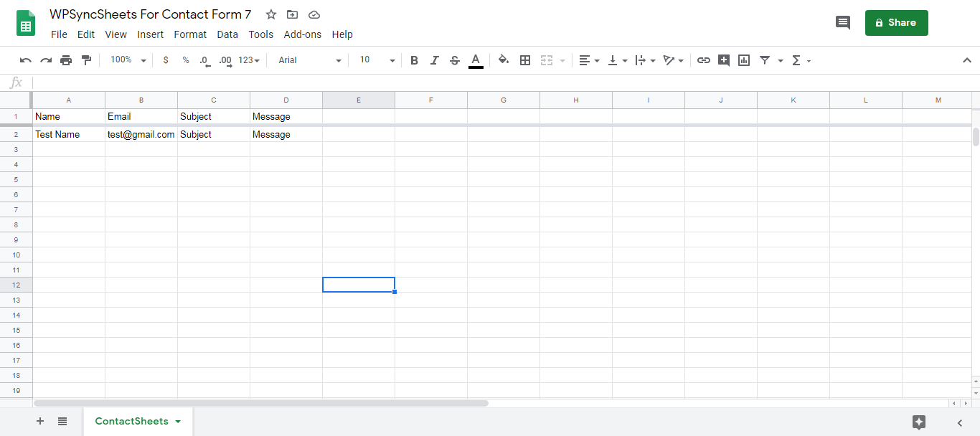Image resolution: width=980 pixels, height=436 pixels.
Task: Click the document title text
Action: pos(150,14)
